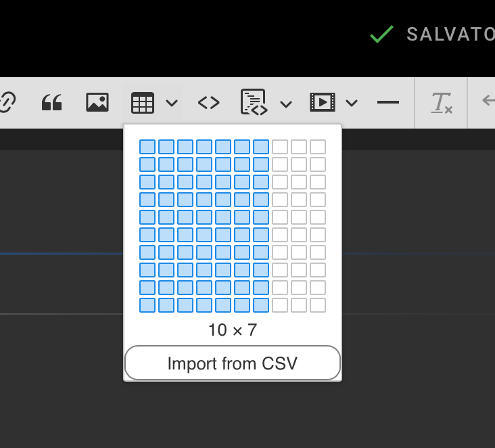Click the remove formatting Tx icon

click(442, 103)
